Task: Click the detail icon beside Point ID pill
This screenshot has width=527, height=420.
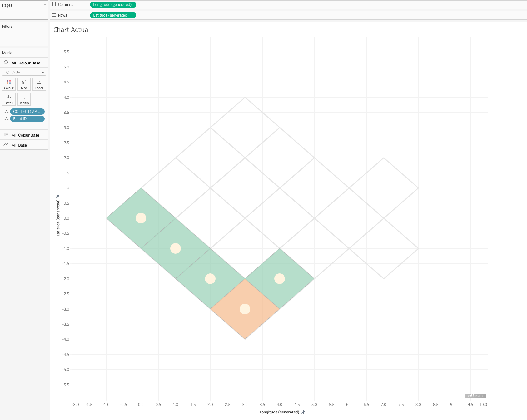Action: click(x=6, y=119)
